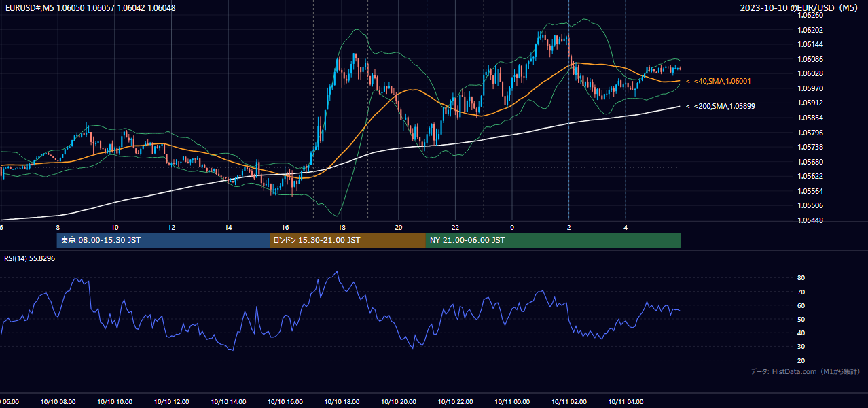Select the NY 21:00-06:00 JST session bar
Image resolution: width=868 pixels, height=408 pixels.
(x=554, y=240)
